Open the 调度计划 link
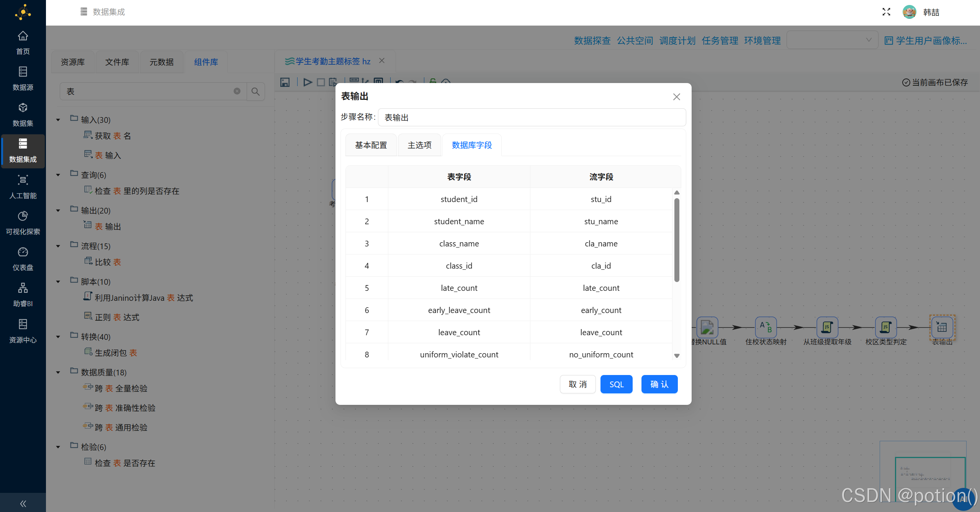This screenshot has height=512, width=980. tap(677, 41)
